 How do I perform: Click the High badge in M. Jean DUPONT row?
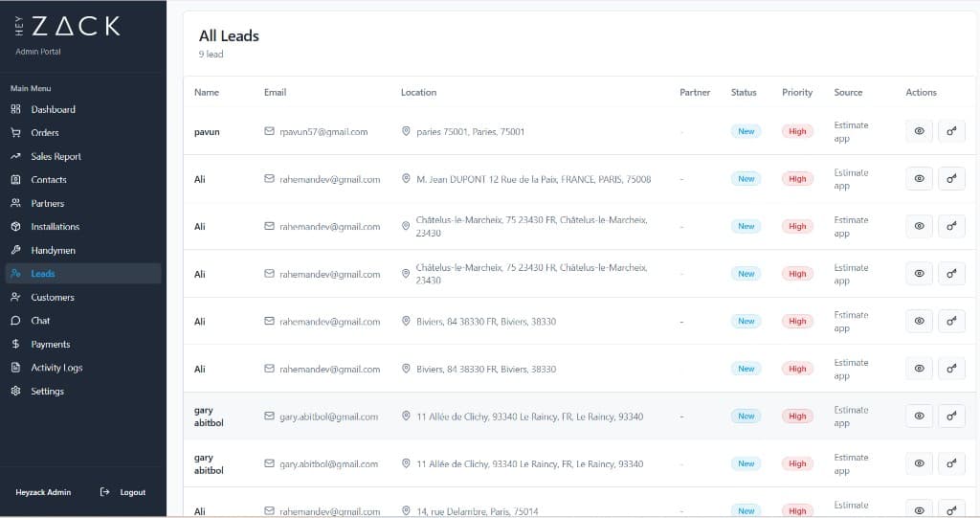pyautogui.click(x=797, y=179)
